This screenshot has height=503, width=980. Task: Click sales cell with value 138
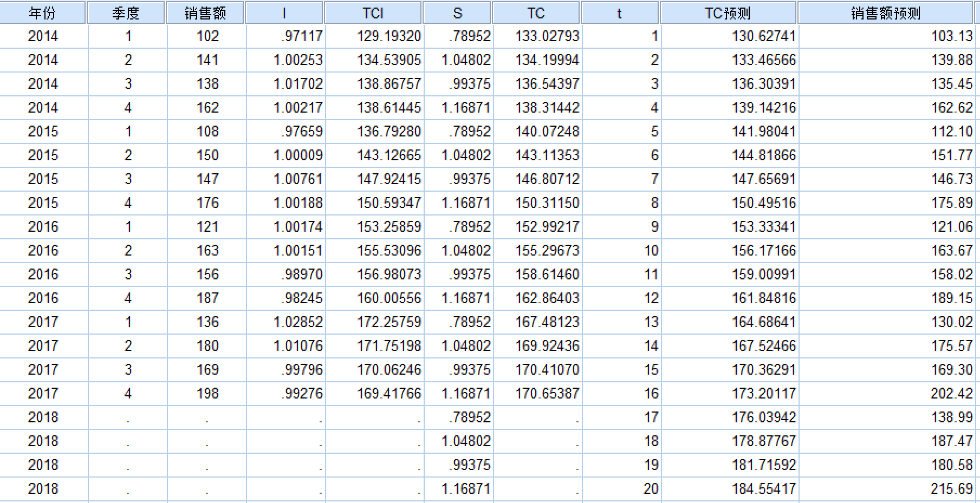coord(206,84)
